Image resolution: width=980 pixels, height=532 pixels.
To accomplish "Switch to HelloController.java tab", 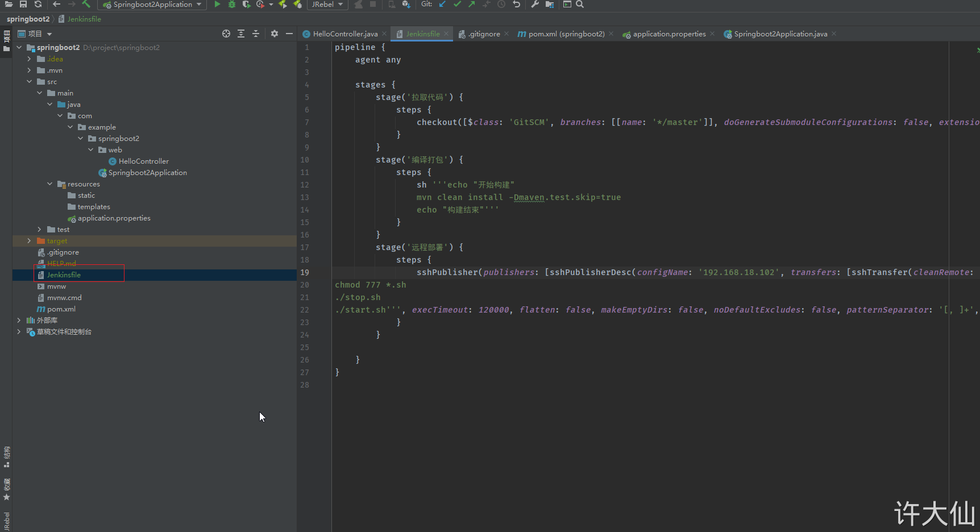I will [345, 34].
